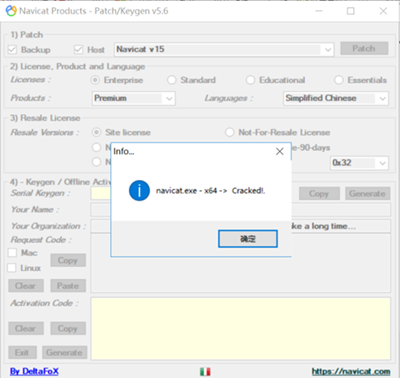Click Copy under Request Code
Screen dimensions: 400x378
pos(68,260)
